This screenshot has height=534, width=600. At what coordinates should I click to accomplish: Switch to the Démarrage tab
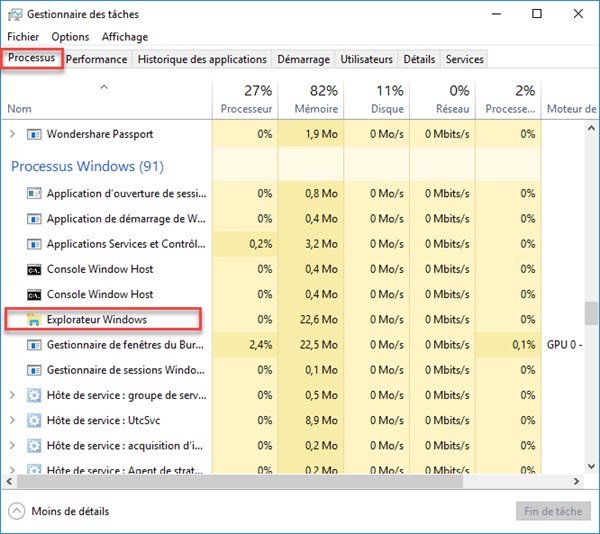point(303,59)
